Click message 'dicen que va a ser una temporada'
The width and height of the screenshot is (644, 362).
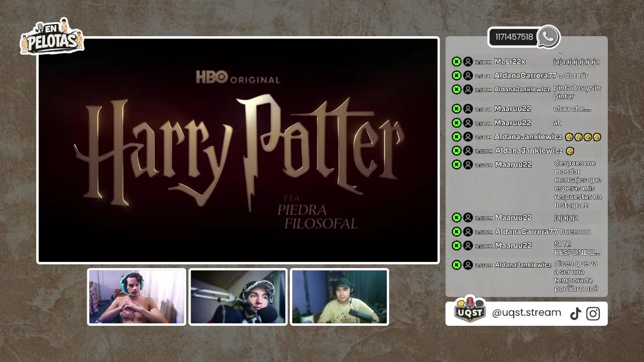coord(576,276)
